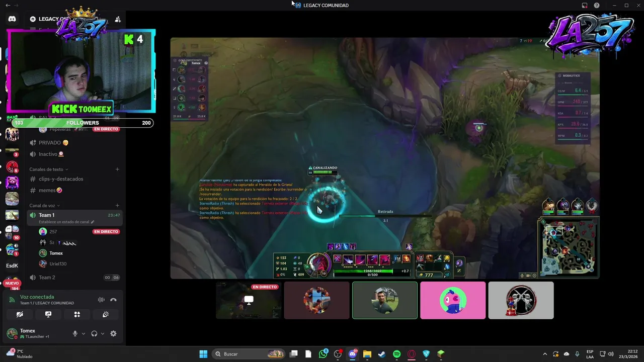Start an activity from voice panel
Image resolution: width=644 pixels, height=362 pixels.
(77, 314)
